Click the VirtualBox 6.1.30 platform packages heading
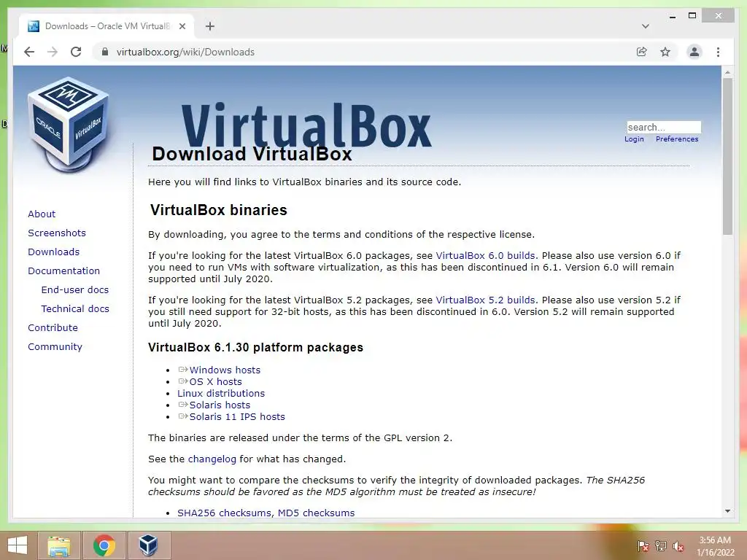The height and width of the screenshot is (560, 747). 255,348
